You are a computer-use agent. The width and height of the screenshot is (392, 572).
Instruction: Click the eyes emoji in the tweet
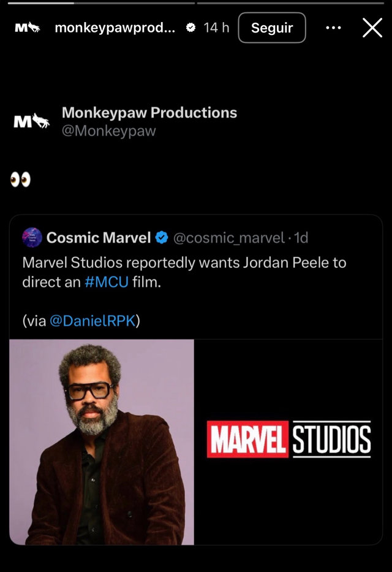pyautogui.click(x=20, y=180)
